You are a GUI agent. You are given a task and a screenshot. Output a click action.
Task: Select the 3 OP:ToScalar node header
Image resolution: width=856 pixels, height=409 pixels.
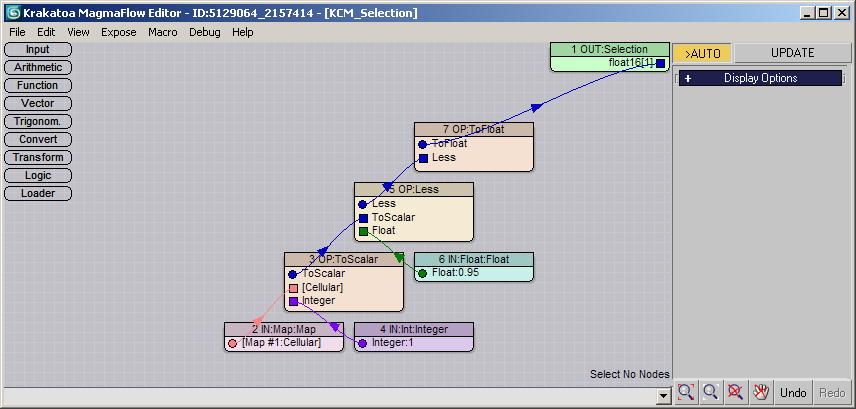coord(343,259)
